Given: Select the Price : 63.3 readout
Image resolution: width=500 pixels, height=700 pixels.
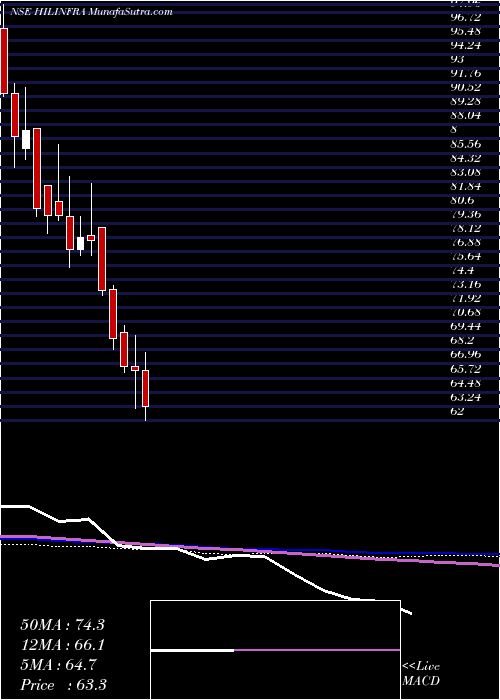Looking at the screenshot, I should (x=63, y=684).
